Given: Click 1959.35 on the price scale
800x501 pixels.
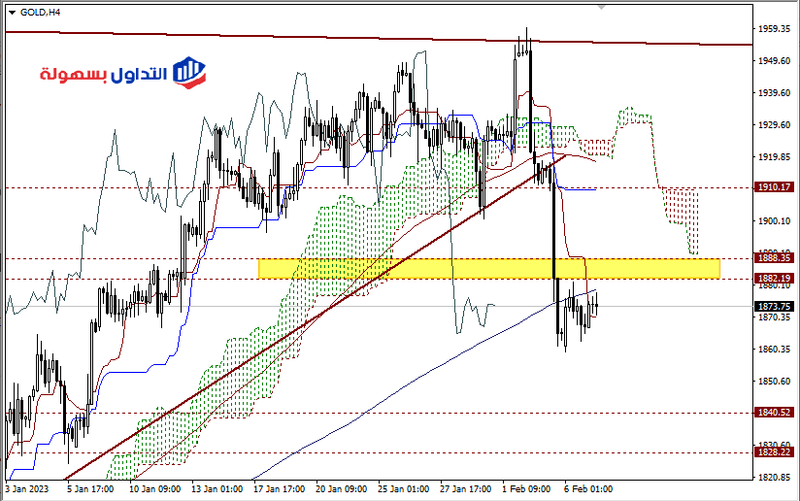Looking at the screenshot, I should tap(775, 29).
